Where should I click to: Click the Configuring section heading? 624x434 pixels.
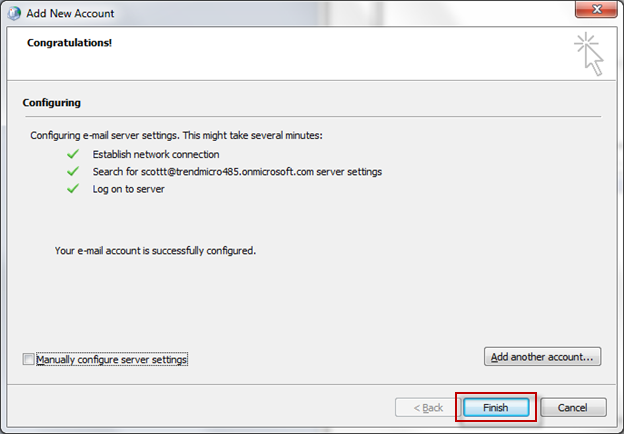point(51,102)
